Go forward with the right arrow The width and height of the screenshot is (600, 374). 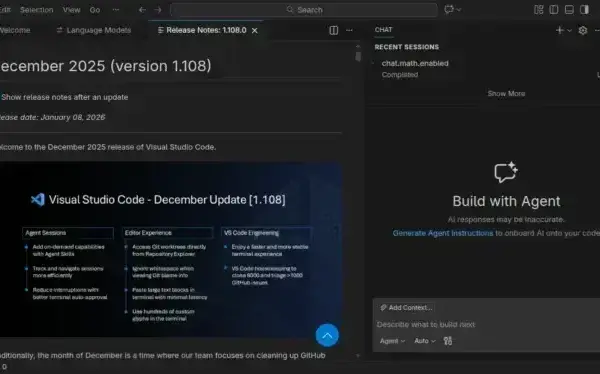(x=158, y=10)
